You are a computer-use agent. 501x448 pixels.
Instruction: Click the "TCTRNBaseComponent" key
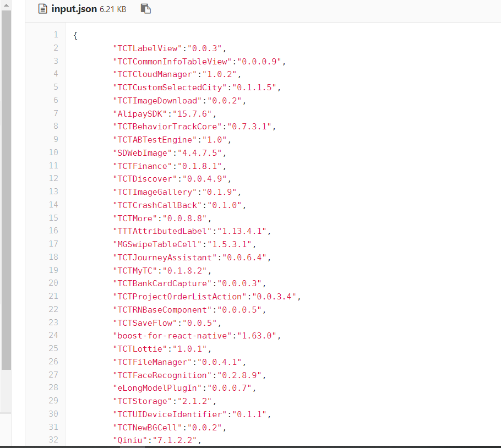click(x=162, y=310)
